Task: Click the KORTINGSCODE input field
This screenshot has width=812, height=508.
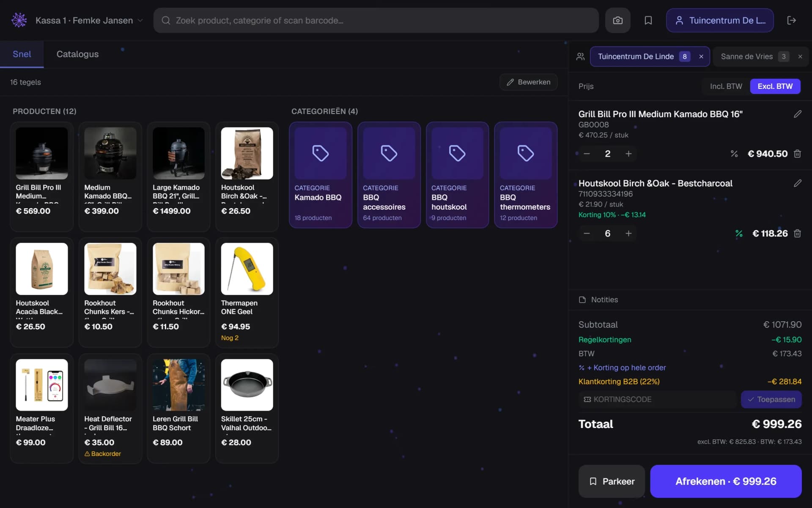Action: tap(658, 400)
